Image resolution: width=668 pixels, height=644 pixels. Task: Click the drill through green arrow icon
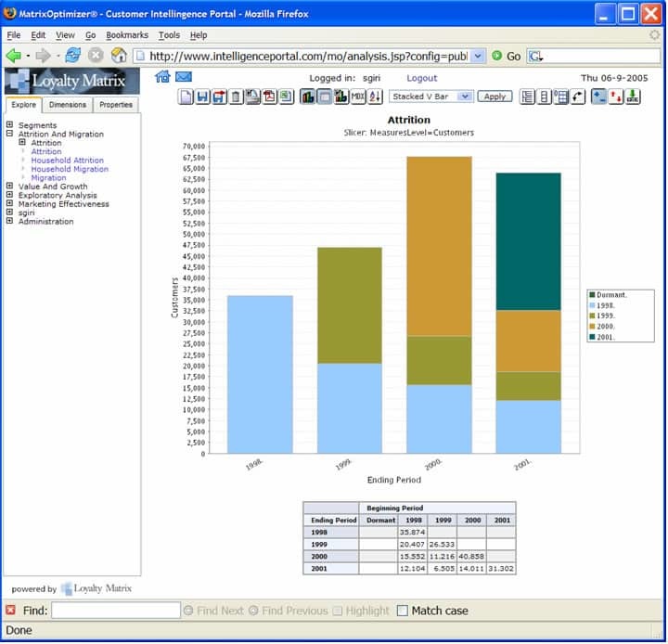633,97
